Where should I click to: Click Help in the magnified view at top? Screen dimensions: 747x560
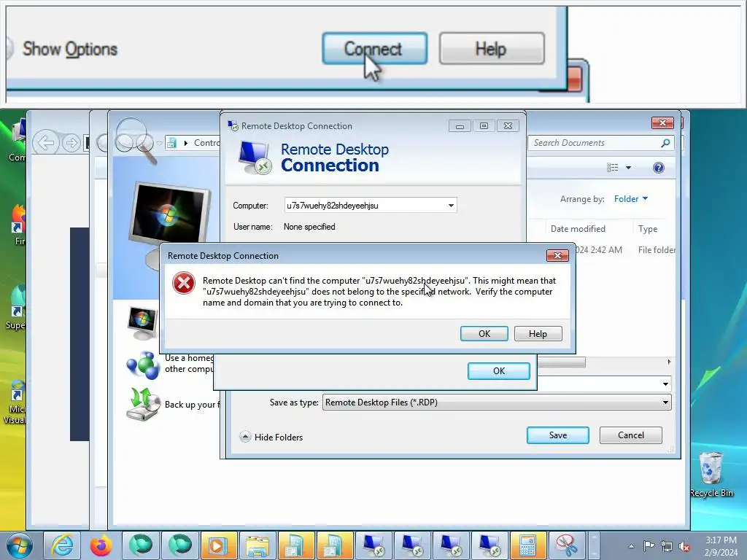click(492, 48)
